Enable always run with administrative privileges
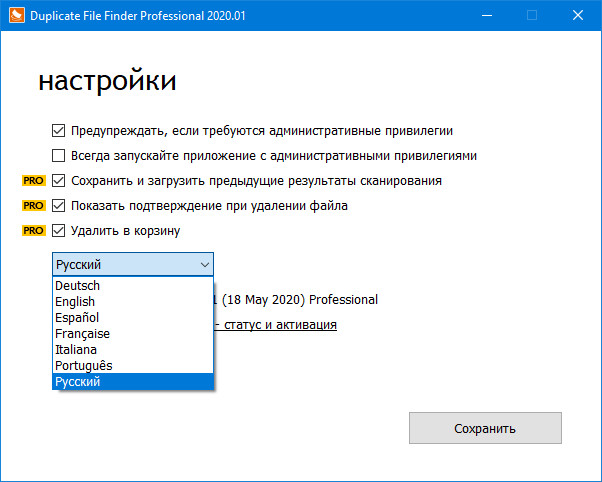This screenshot has width=602, height=482. [x=58, y=156]
